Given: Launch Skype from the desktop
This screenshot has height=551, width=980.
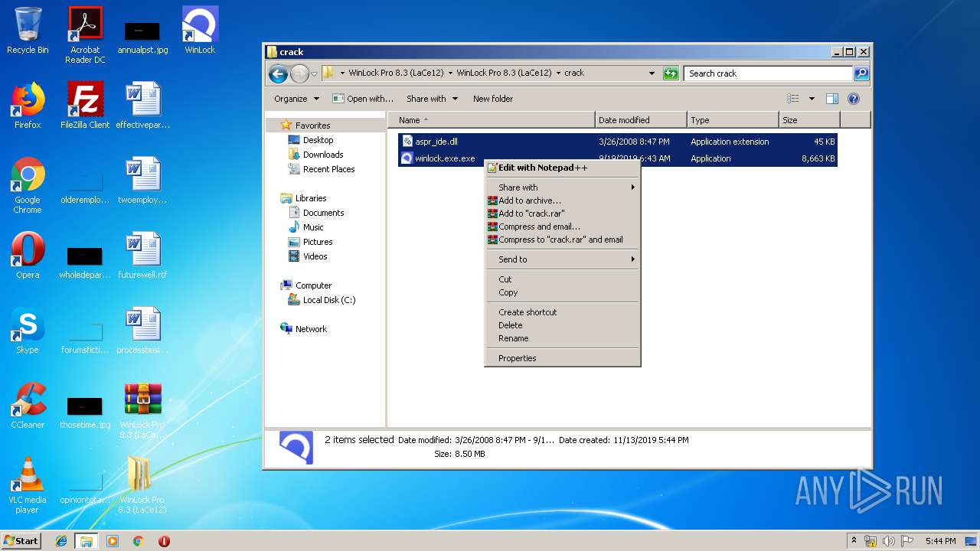Looking at the screenshot, I should [28, 331].
